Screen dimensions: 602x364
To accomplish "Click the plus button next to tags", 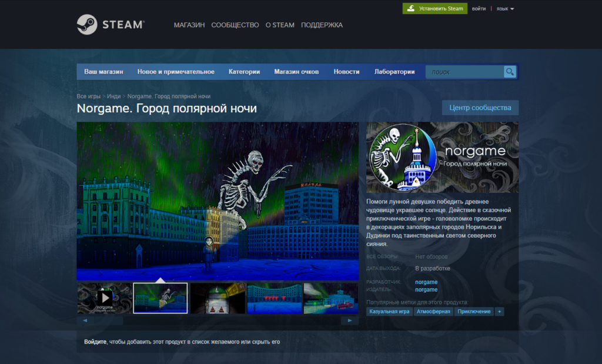I will [x=500, y=312].
